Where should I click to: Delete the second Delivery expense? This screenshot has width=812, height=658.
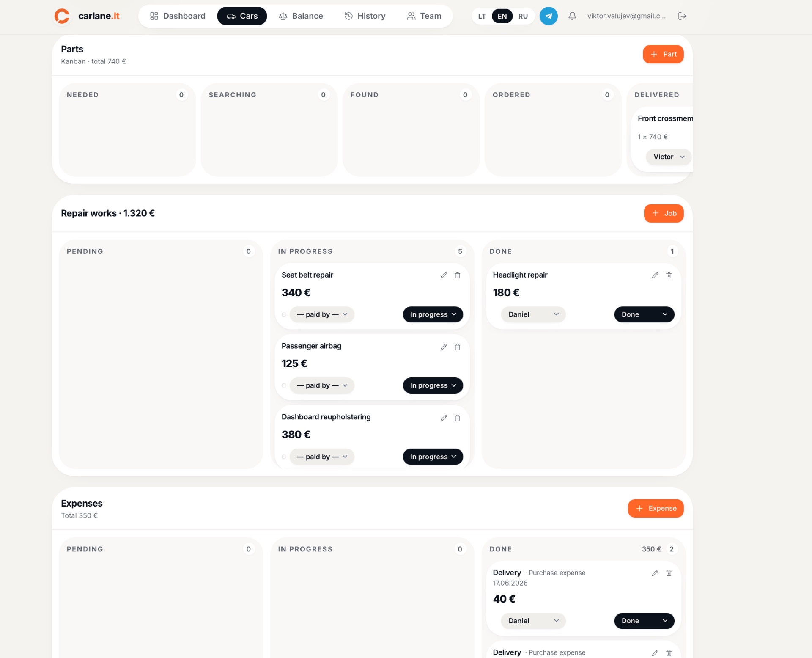(669, 653)
